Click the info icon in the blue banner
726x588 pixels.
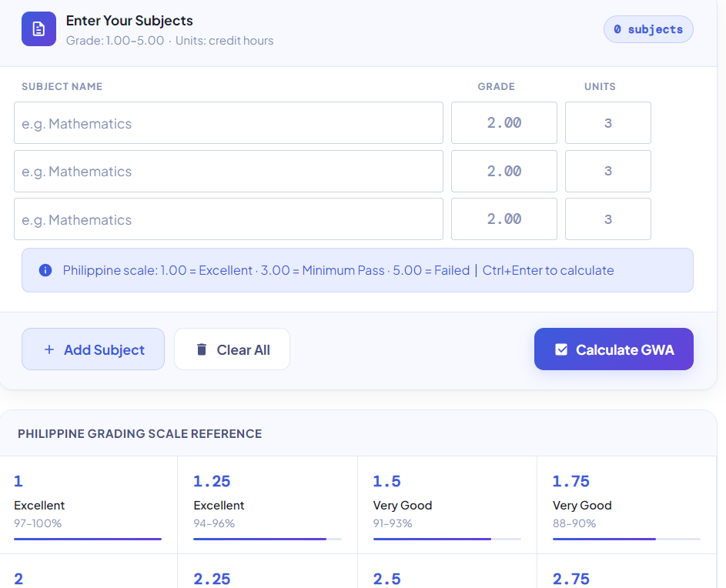point(45,270)
